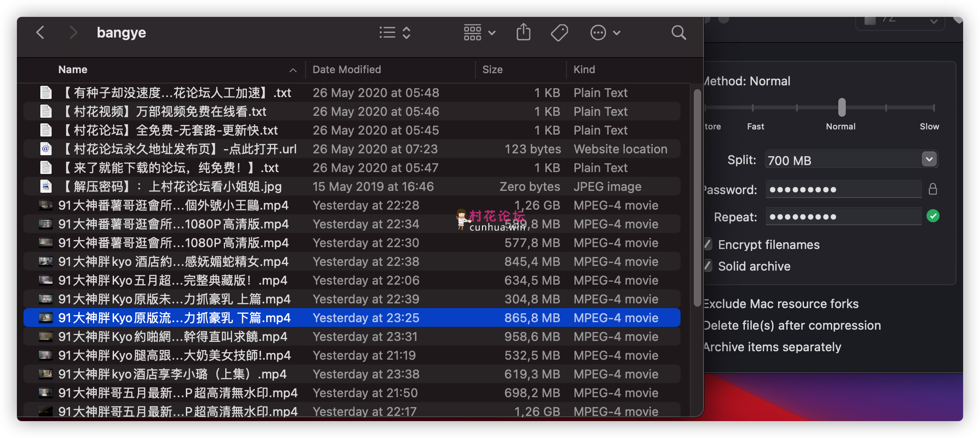Select the video icon for 感妩媚蛇精女.mp4

click(x=46, y=261)
